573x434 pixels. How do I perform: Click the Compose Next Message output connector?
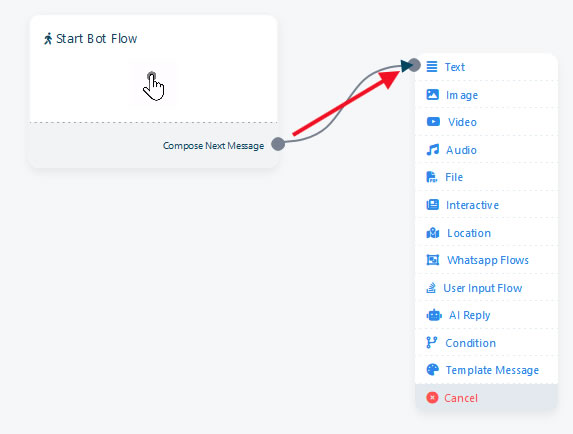tap(278, 144)
